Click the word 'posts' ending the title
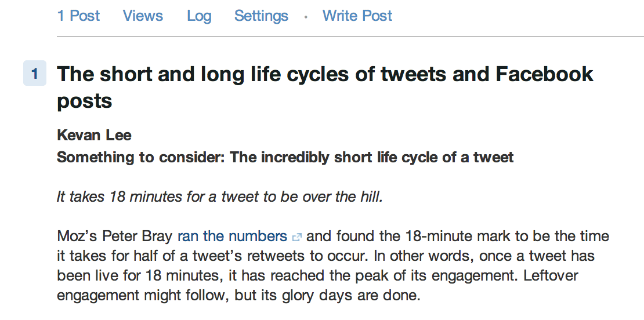 coord(85,101)
